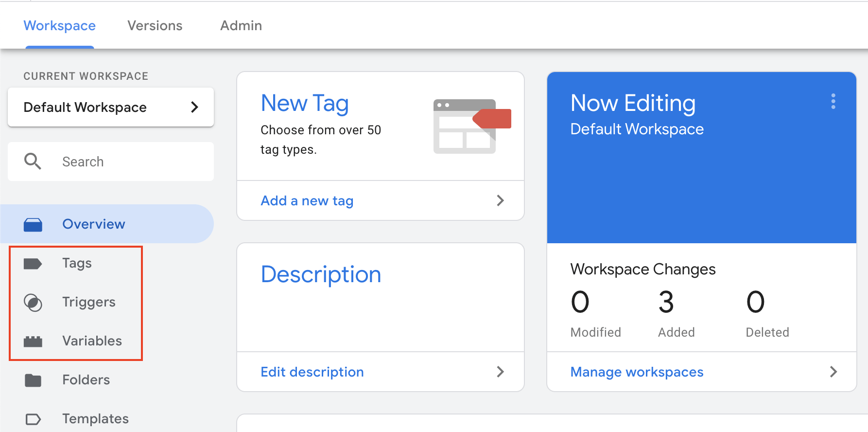Click the Overview briefcase icon

(33, 224)
